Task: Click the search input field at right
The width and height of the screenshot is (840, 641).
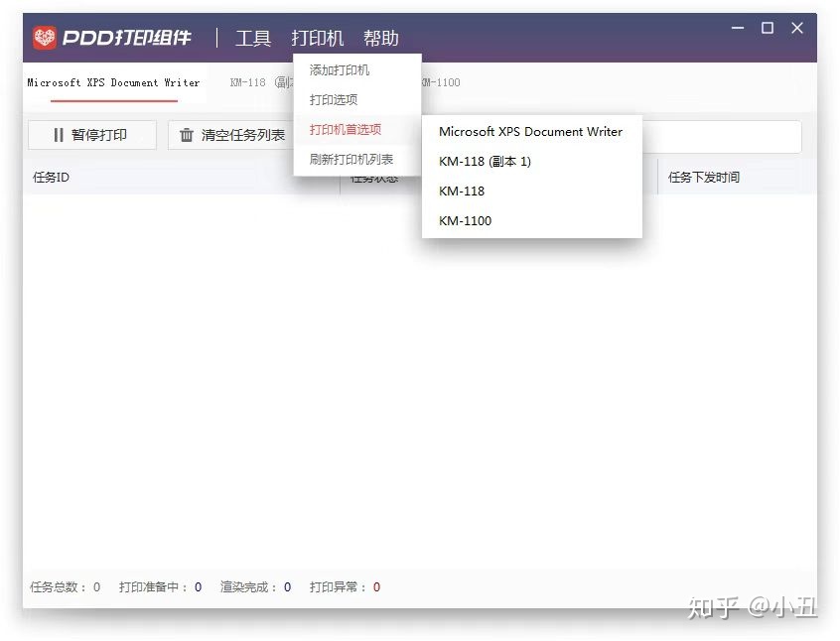Action: (722, 137)
